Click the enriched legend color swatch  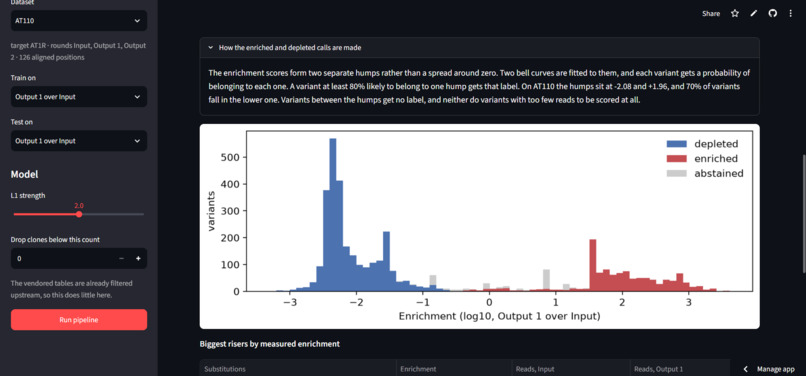pos(676,159)
